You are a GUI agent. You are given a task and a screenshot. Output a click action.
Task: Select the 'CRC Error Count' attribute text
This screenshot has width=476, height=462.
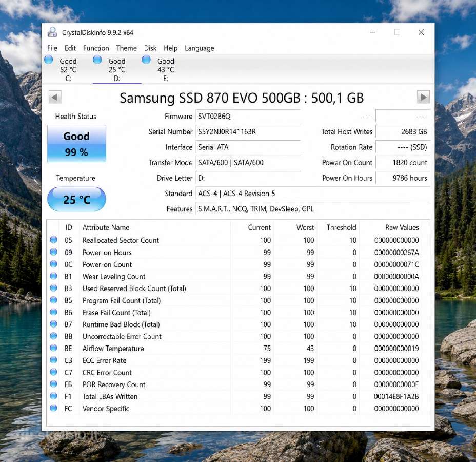click(x=107, y=372)
